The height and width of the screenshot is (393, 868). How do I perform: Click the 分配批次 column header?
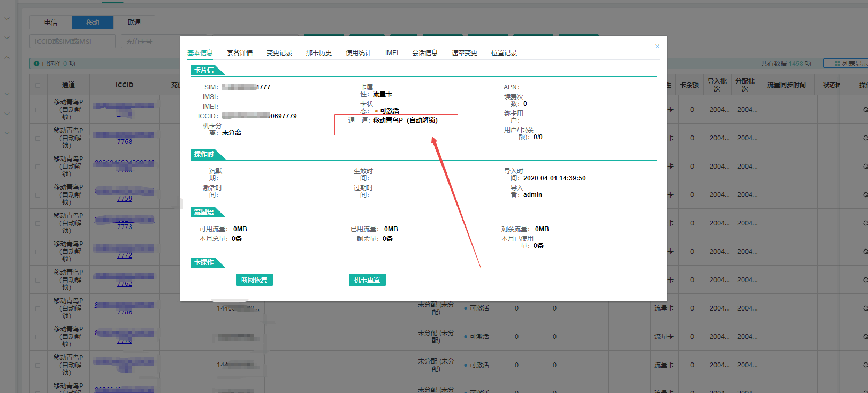745,85
